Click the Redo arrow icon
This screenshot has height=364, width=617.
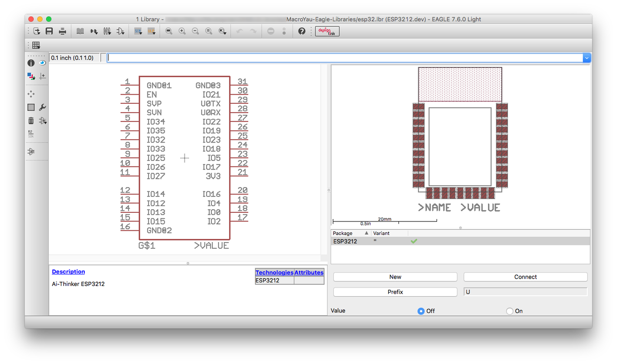tap(253, 31)
